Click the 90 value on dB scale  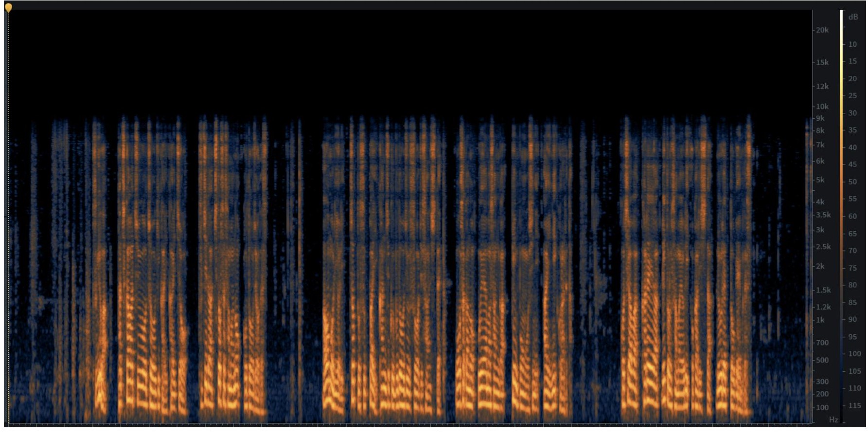(853, 320)
